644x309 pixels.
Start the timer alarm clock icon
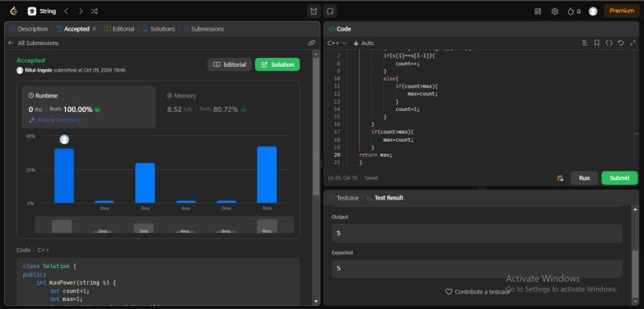coord(314,11)
